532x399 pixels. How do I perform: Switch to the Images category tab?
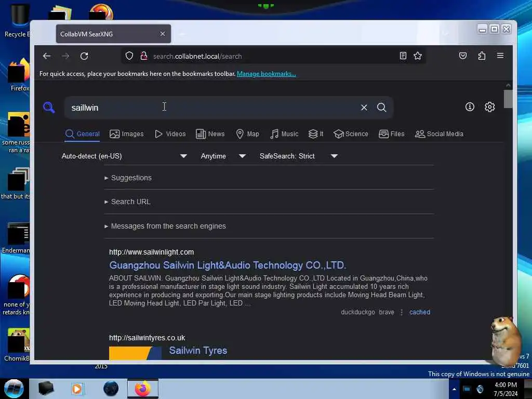tap(127, 134)
